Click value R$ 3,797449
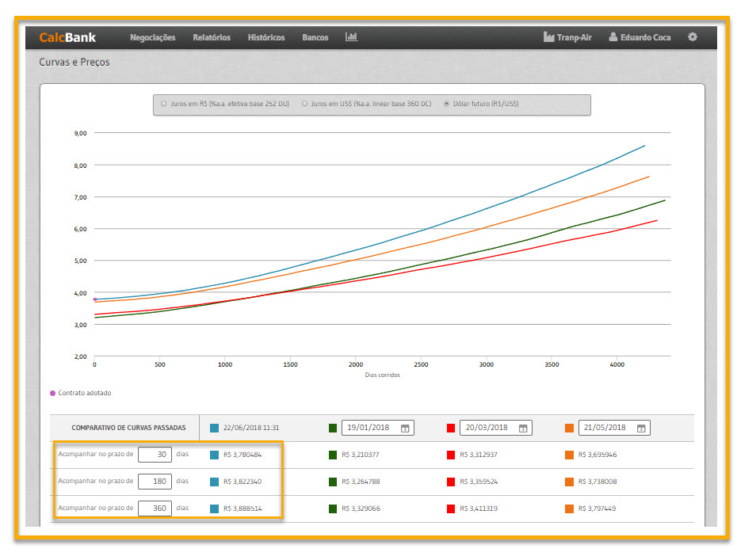The image size is (756, 560). (597, 509)
